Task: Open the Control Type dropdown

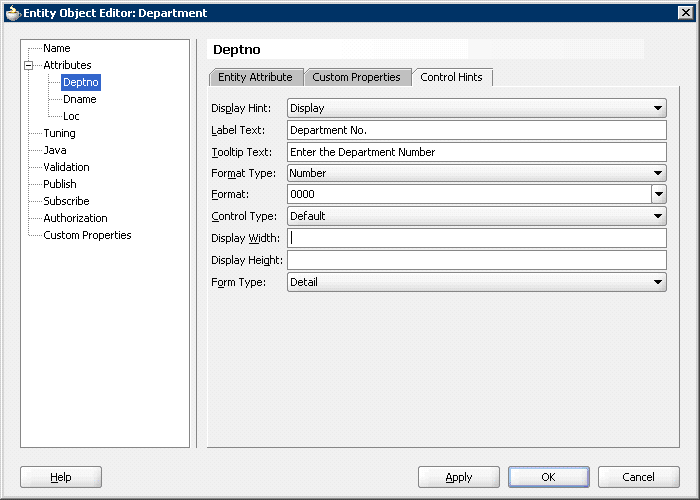Action: pyautogui.click(x=658, y=216)
